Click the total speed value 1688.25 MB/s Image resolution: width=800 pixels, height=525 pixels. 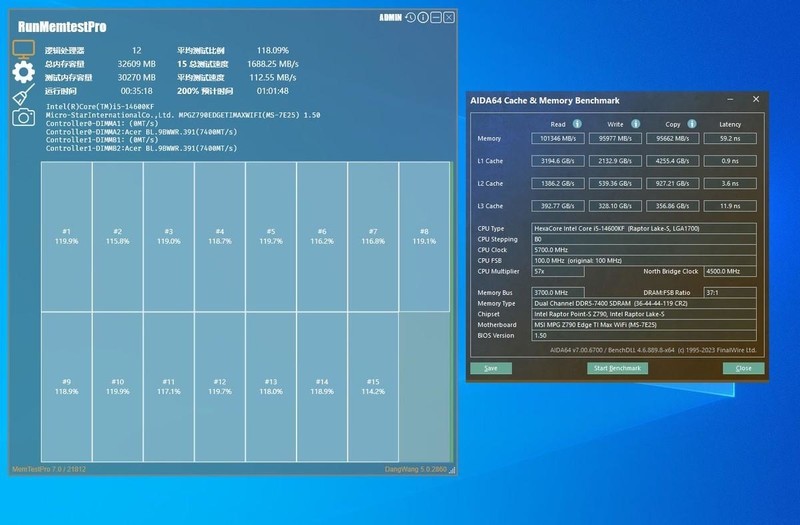272,64
